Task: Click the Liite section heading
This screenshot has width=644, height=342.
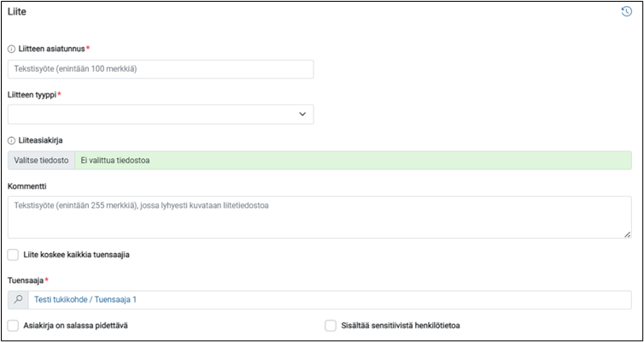Action: click(x=17, y=12)
